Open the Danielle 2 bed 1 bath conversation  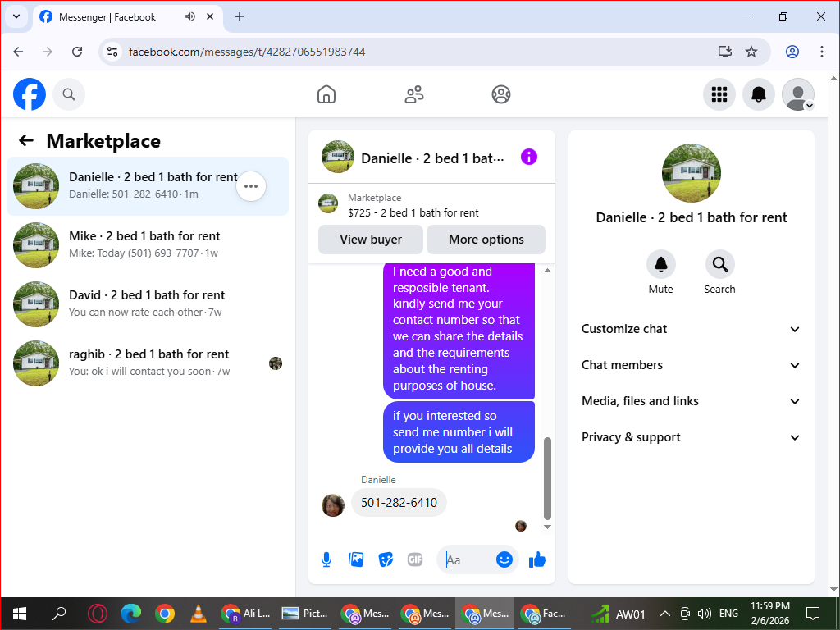pyautogui.click(x=148, y=186)
